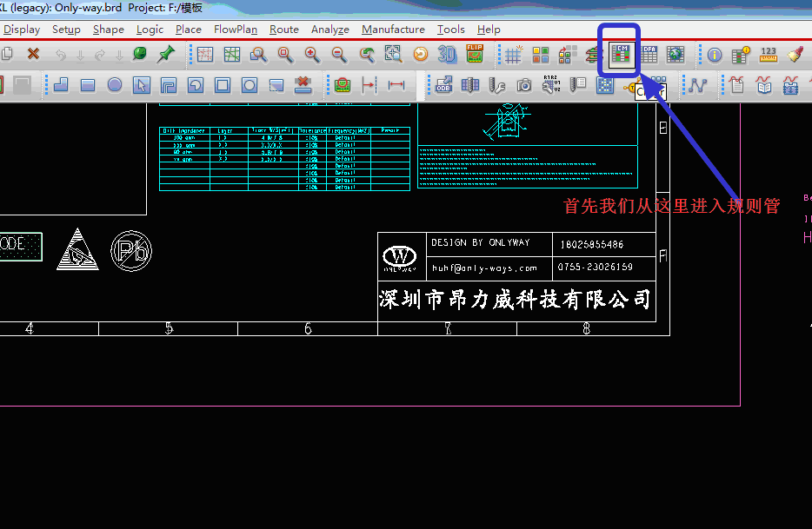Click the red X delete icon
The width and height of the screenshot is (812, 529).
pos(33,55)
